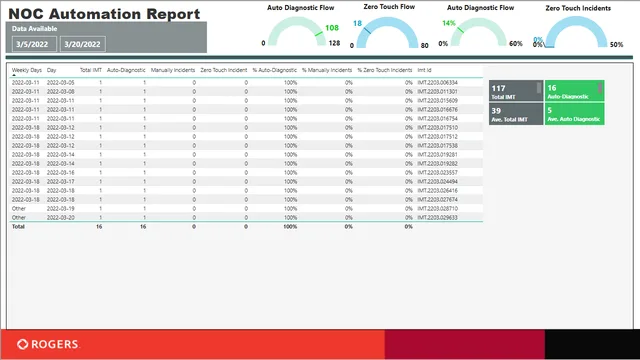This screenshot has width=640, height=360.
Task: Select the 39 Ave. Total IMT card
Action: pos(516,114)
